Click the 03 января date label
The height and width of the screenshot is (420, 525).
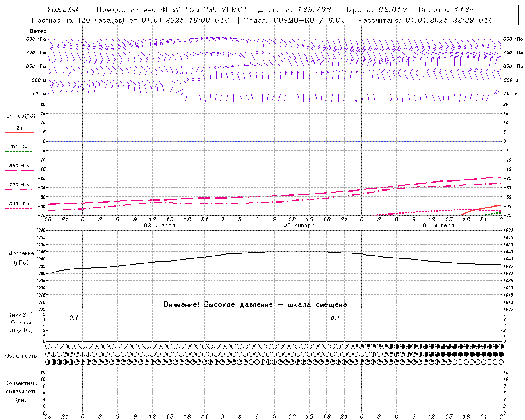click(299, 226)
